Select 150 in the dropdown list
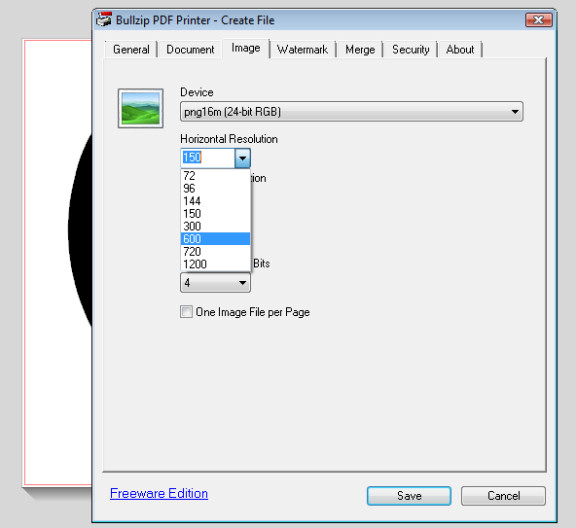Viewport: 576px width, 528px height. (215, 213)
